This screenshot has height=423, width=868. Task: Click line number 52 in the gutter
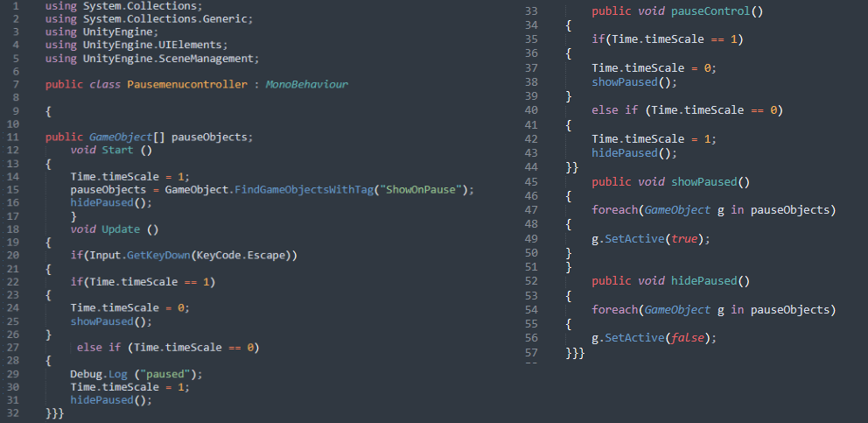pyautogui.click(x=531, y=281)
